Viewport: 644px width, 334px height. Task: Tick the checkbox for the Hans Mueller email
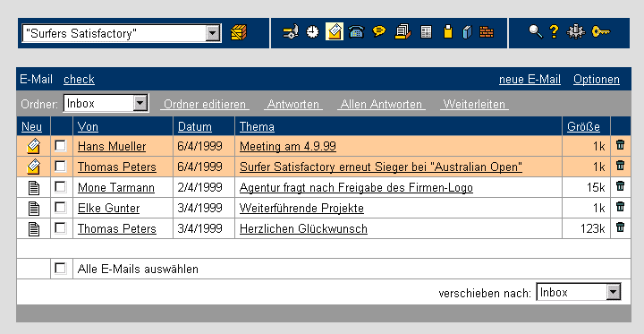(61, 146)
